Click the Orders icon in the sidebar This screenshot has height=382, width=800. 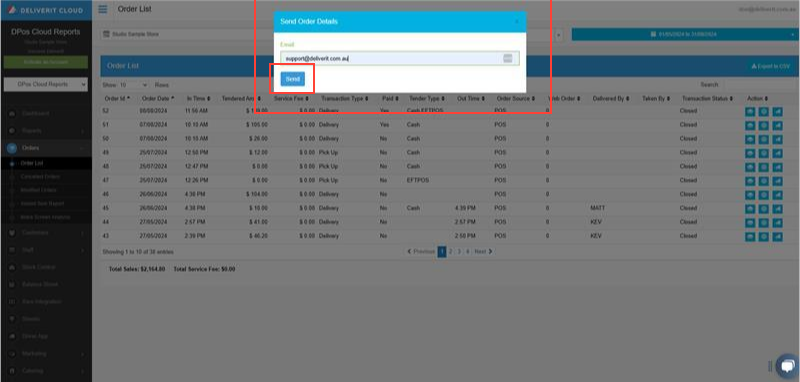point(12,148)
